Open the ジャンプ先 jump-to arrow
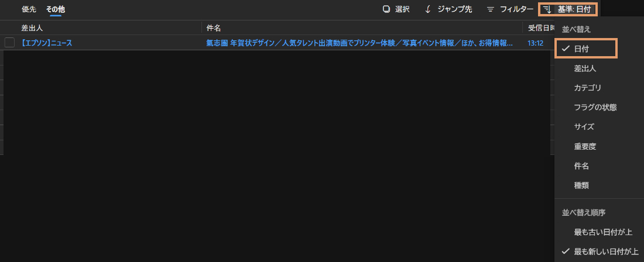This screenshot has width=644, height=262. point(428,9)
